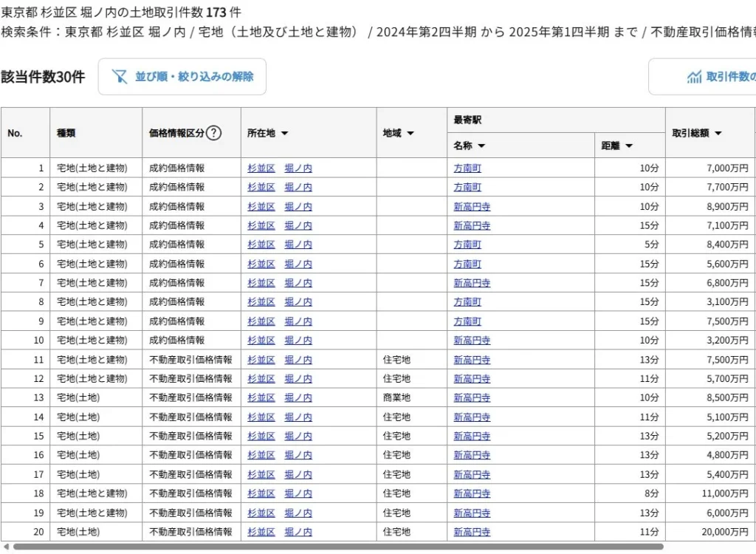
Task: Open 方南町 station link in row 5
Action: 467,244
